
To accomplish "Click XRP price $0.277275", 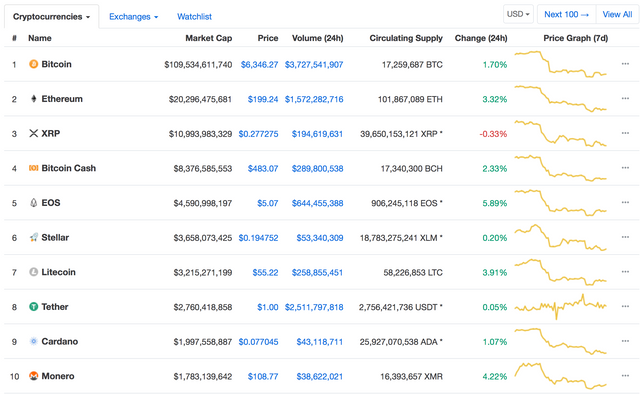I will coord(258,134).
